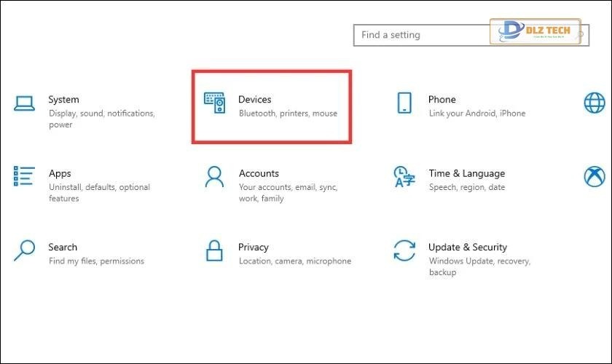612x364 pixels.
Task: Click the Time & Language icon
Action: (404, 177)
